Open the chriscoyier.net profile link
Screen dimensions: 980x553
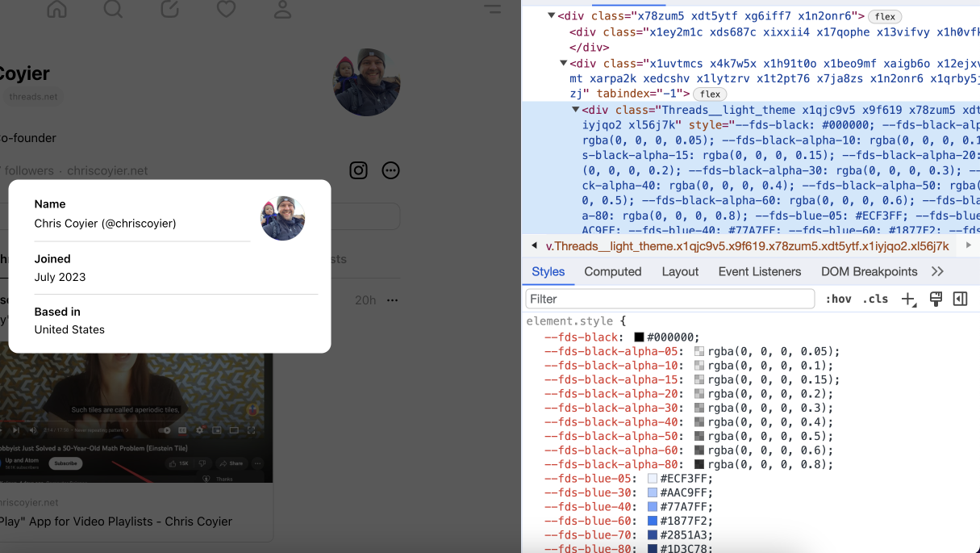click(x=107, y=170)
